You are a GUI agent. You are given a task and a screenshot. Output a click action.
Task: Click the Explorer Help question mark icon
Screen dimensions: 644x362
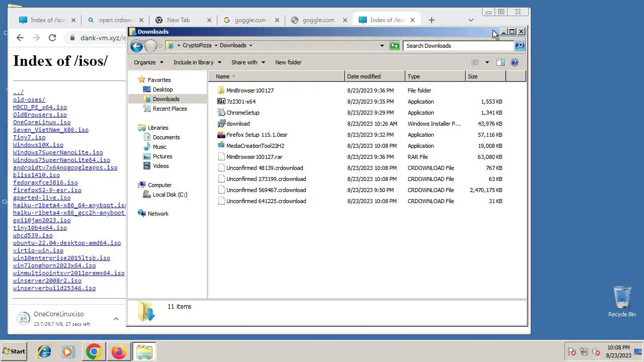coord(515,62)
